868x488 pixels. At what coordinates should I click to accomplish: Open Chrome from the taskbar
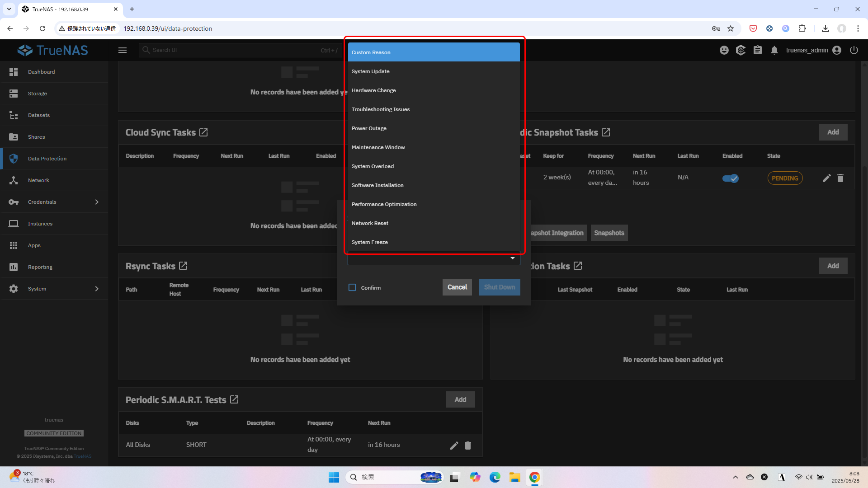coord(534,477)
